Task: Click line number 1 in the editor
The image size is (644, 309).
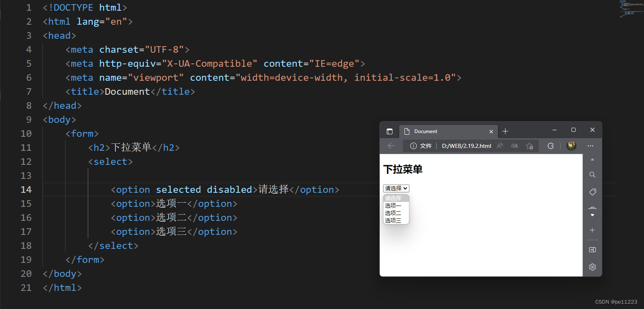Action: 28,7
